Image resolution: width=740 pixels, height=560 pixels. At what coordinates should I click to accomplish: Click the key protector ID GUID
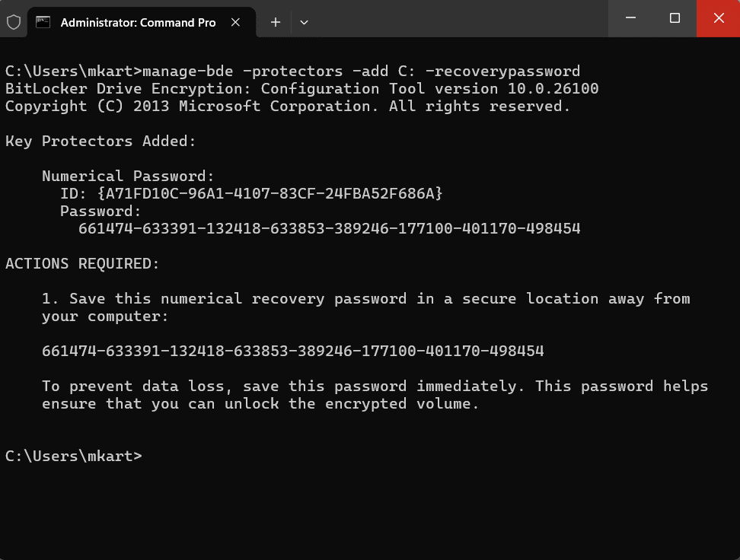(x=270, y=193)
